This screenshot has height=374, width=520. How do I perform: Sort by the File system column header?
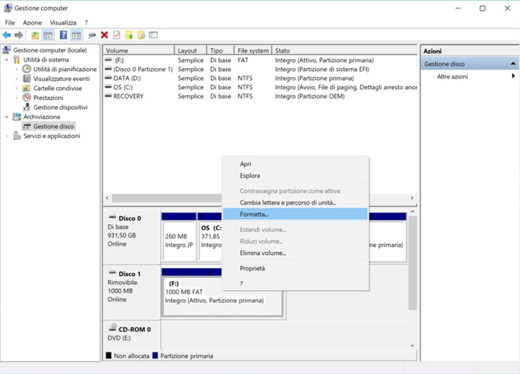253,50
